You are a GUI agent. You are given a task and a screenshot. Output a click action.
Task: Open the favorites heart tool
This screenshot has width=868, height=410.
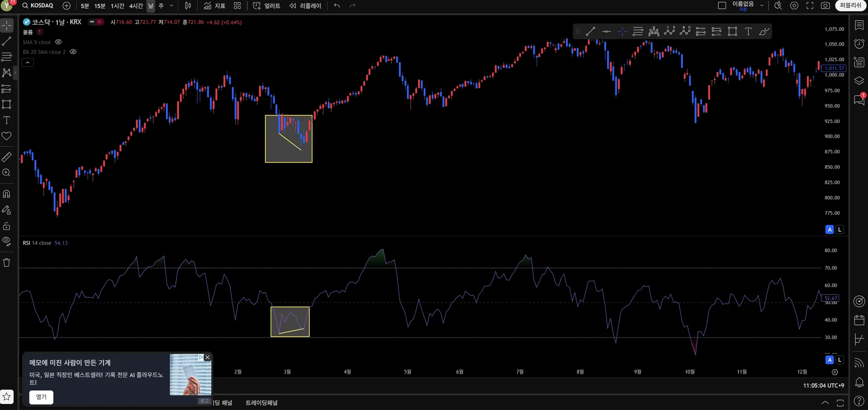pos(7,136)
